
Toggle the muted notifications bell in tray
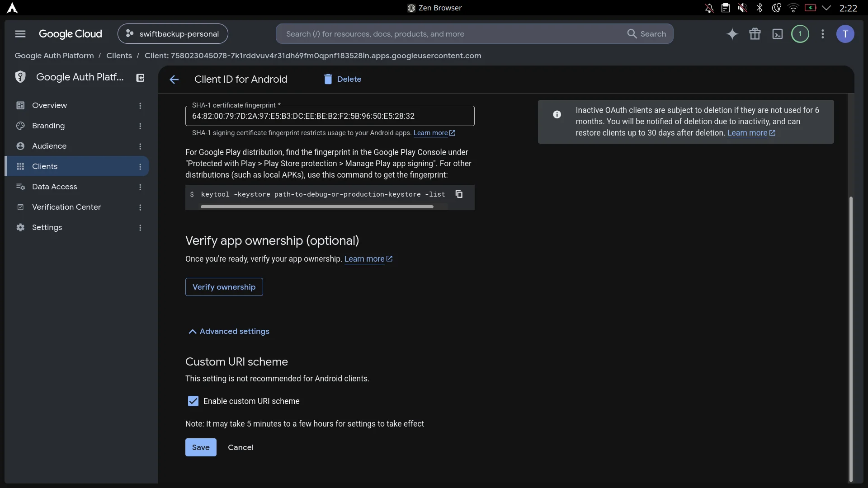click(709, 8)
